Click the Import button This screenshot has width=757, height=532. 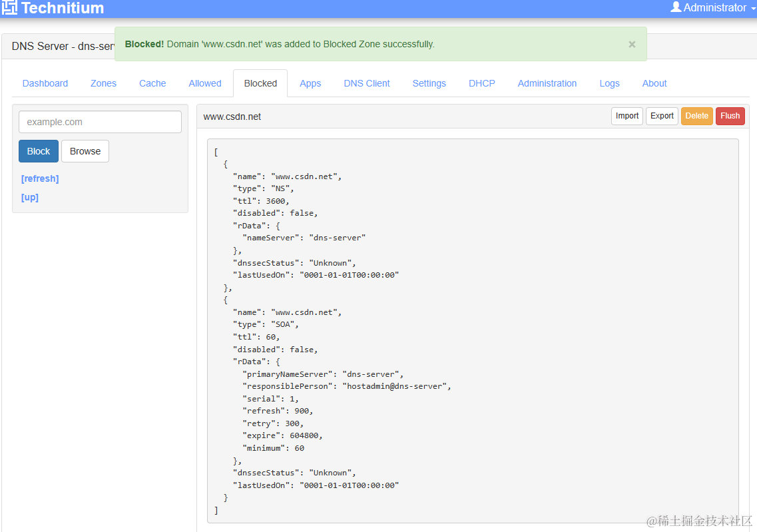coord(627,116)
